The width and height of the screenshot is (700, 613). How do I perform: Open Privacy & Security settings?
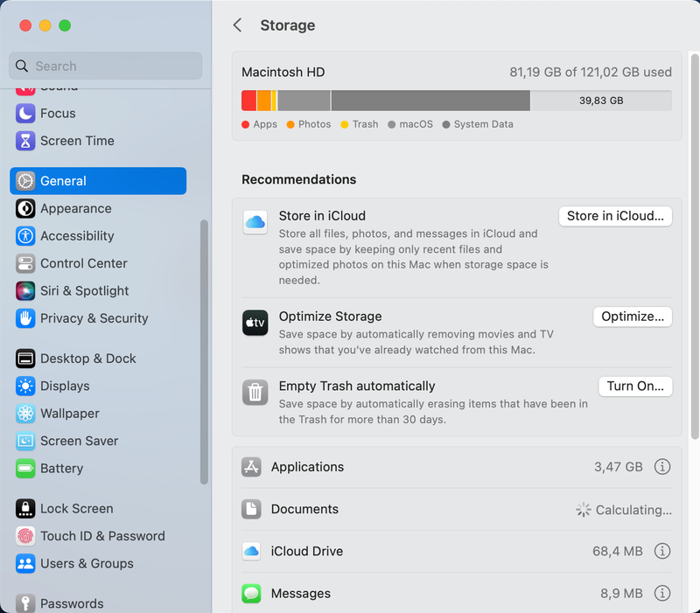click(98, 318)
